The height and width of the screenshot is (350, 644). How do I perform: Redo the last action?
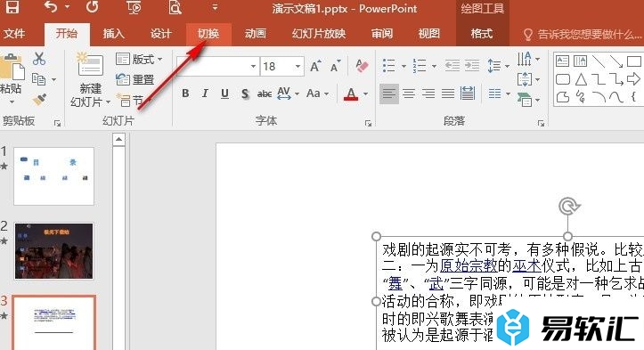click(92, 7)
